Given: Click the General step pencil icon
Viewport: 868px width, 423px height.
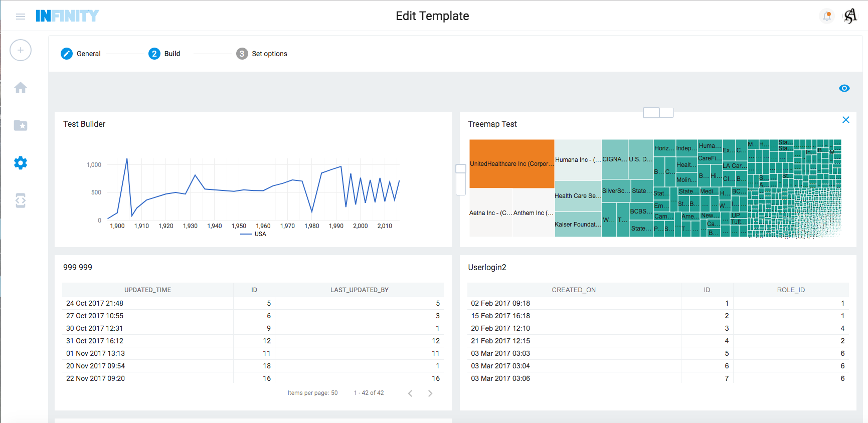Looking at the screenshot, I should [67, 54].
